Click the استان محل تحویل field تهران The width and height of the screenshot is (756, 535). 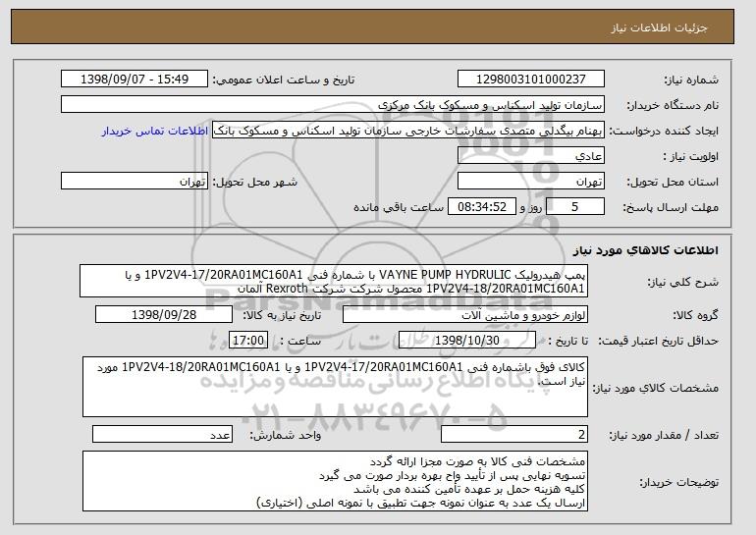pos(531,182)
